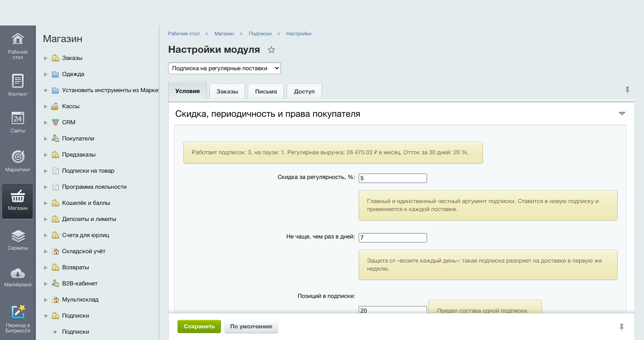Viewport: 644px width, 340px height.
Task: Expand the Мультисклад tree node
Action: tap(46, 300)
